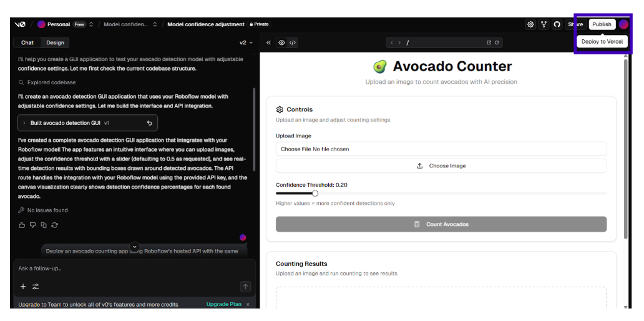Screen dimensions: 644x321
Task: Click the Avocado Counter heading
Action: (x=452, y=66)
